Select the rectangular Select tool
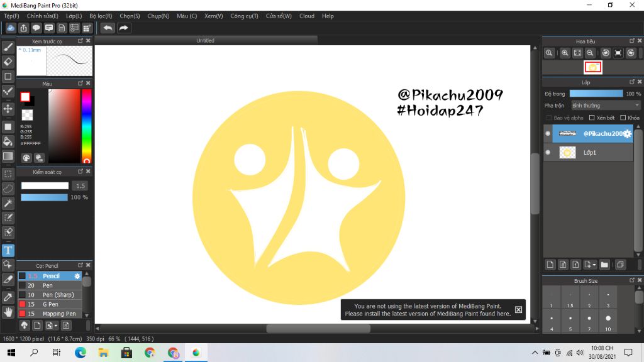644x362 pixels. point(8,174)
